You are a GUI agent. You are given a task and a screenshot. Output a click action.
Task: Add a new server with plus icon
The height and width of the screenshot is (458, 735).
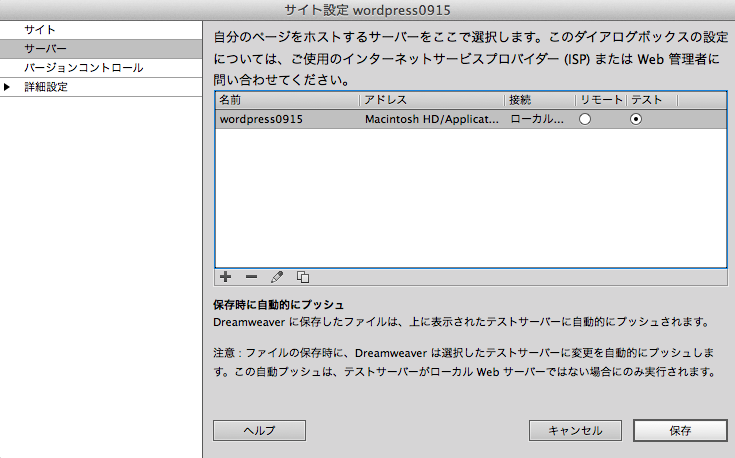pos(225,277)
